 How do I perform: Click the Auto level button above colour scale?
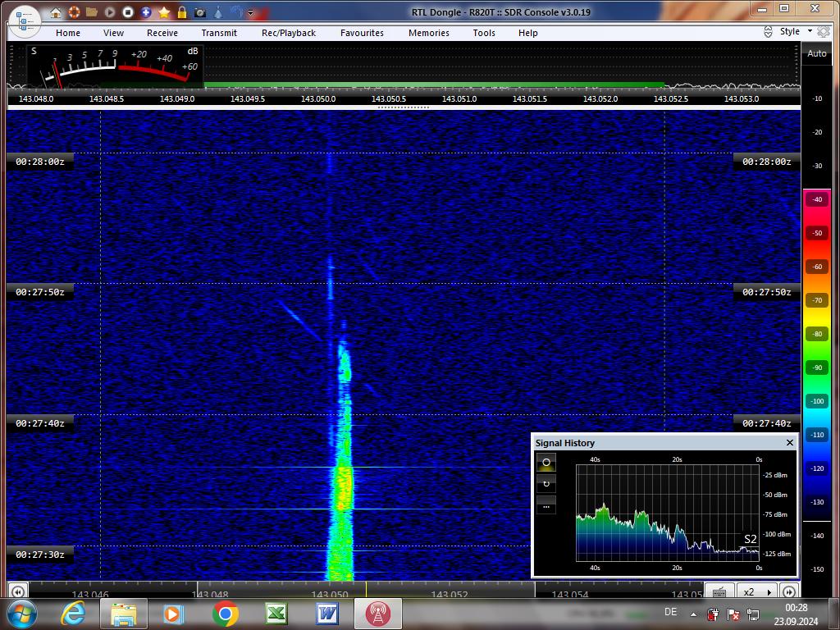(817, 53)
